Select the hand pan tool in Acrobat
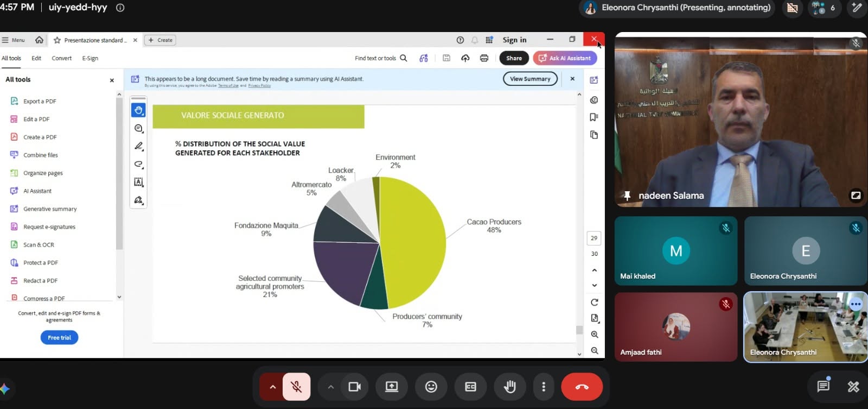 [x=138, y=110]
